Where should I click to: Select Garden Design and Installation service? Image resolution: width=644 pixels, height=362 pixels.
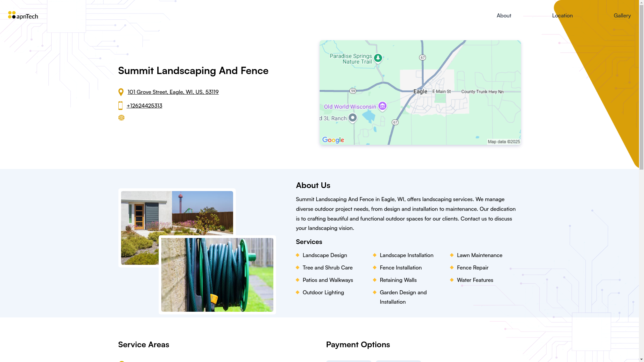(403, 297)
